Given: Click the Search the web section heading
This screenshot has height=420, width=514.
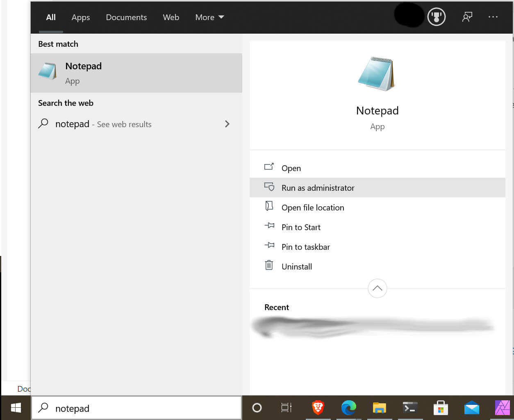Looking at the screenshot, I should pyautogui.click(x=66, y=103).
